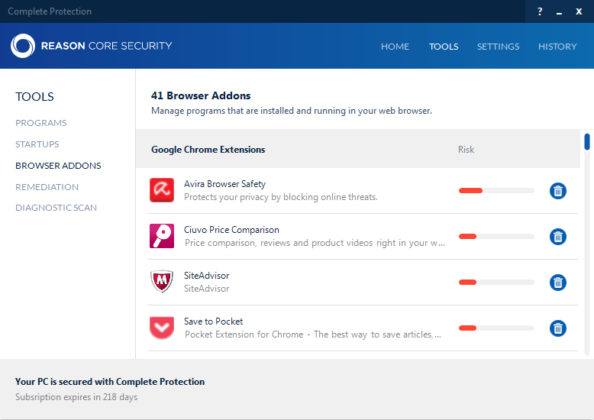Click trash icon for SiteAdvisor
Screen dimensions: 594x420
[558, 283]
